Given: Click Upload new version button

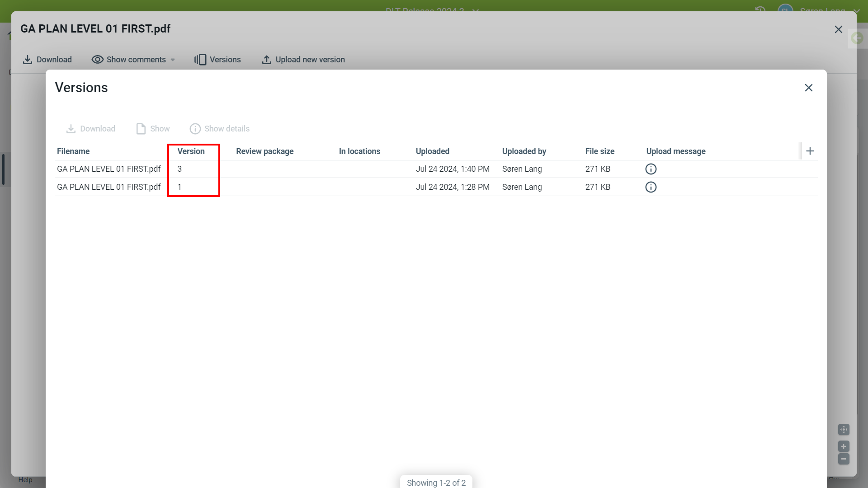Looking at the screenshot, I should click(303, 60).
